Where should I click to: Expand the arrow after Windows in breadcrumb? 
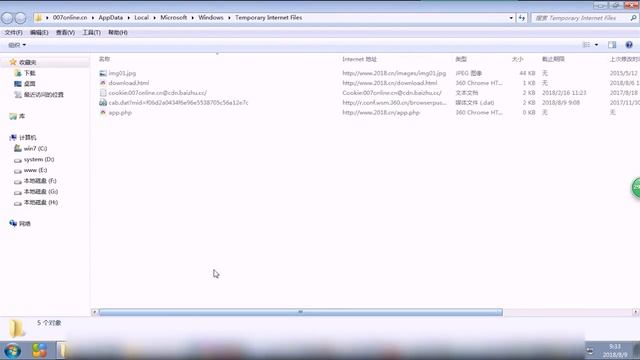pos(229,18)
